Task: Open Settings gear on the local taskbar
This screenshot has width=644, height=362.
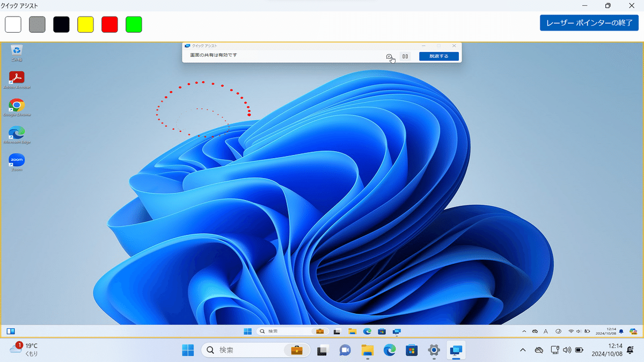Action: pos(434,350)
